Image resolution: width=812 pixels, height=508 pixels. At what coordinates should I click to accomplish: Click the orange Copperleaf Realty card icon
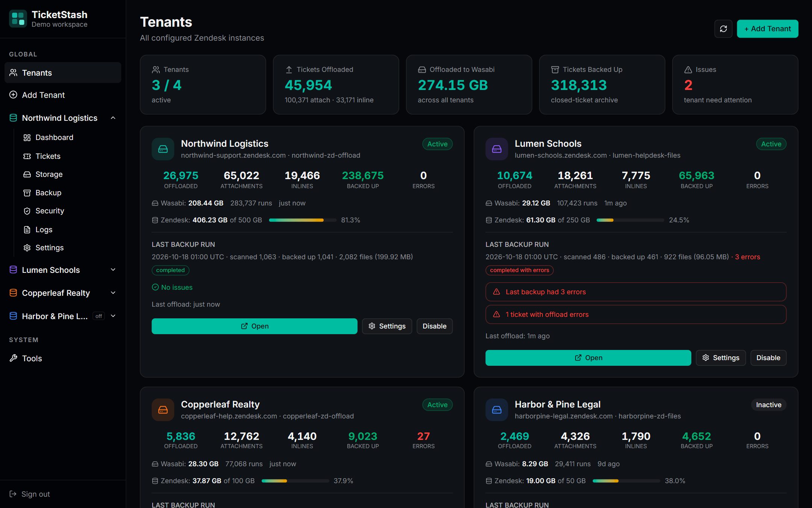point(163,410)
